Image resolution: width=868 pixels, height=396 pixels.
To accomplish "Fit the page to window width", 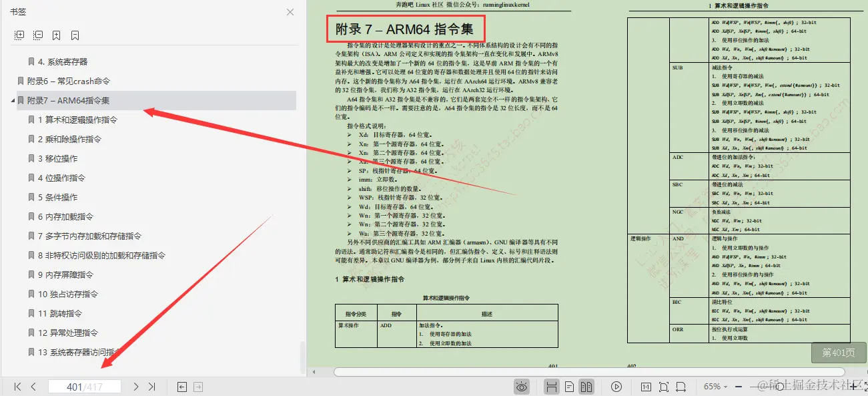I will click(x=683, y=386).
